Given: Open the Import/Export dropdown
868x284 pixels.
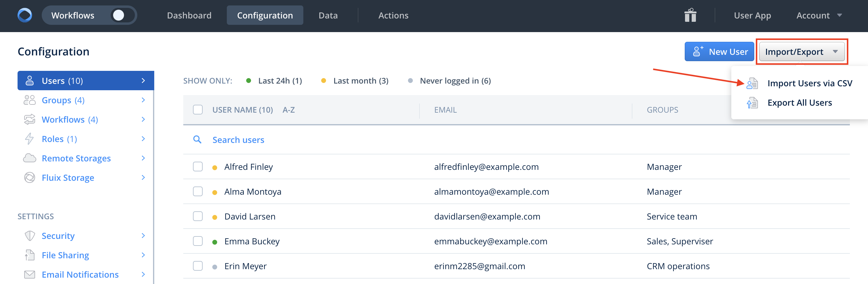Looking at the screenshot, I should tap(801, 51).
